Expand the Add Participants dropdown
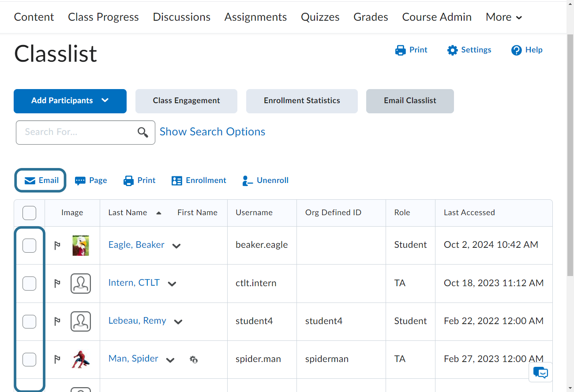 click(x=70, y=101)
